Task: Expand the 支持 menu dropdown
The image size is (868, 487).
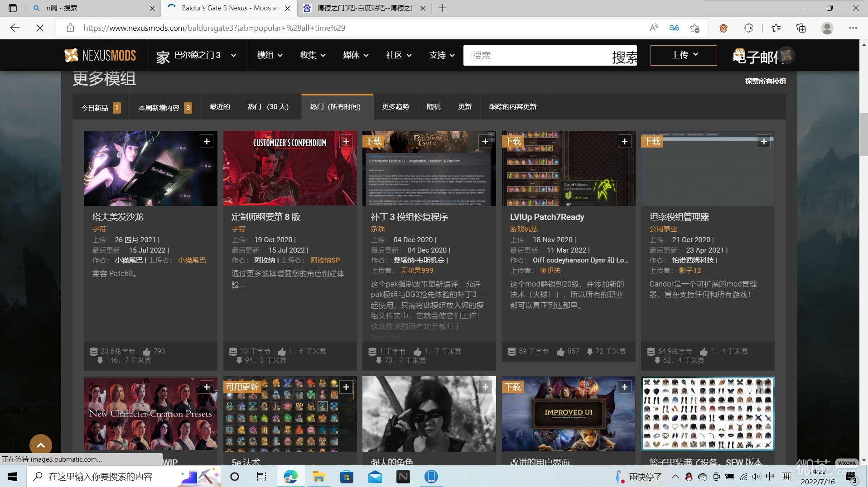Action: 442,55
